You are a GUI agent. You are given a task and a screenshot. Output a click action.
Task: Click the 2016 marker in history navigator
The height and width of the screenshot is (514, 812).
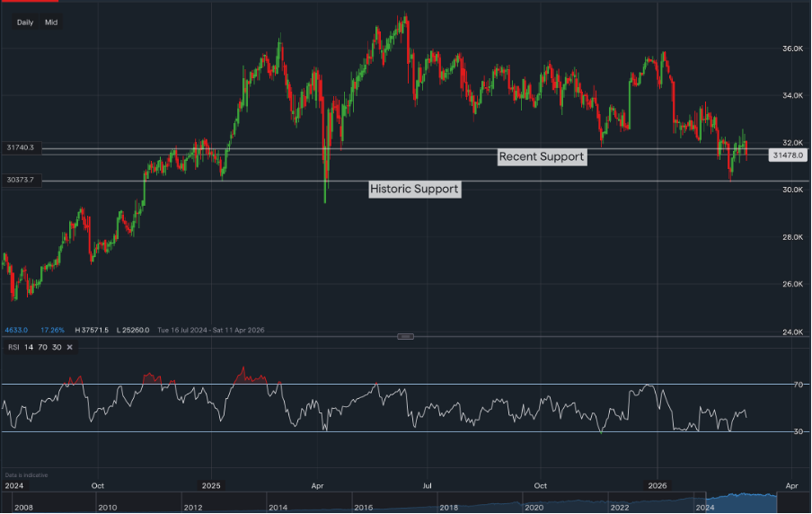pyautogui.click(x=363, y=508)
